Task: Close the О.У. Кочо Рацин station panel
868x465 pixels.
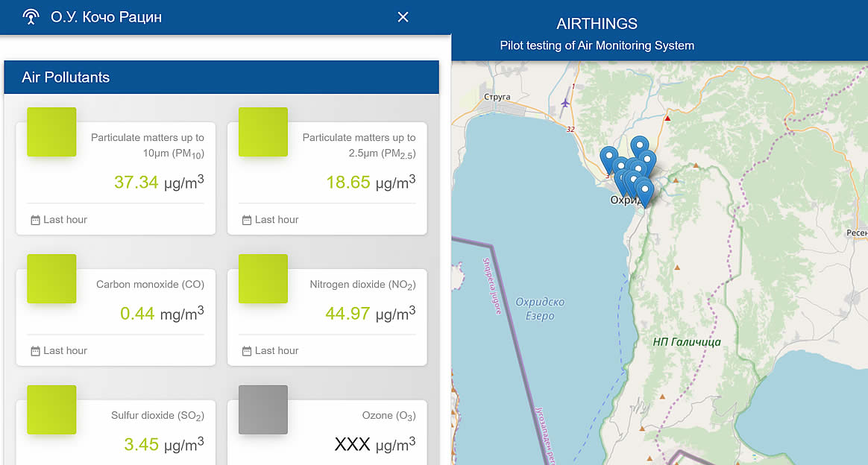Action: pos(403,17)
